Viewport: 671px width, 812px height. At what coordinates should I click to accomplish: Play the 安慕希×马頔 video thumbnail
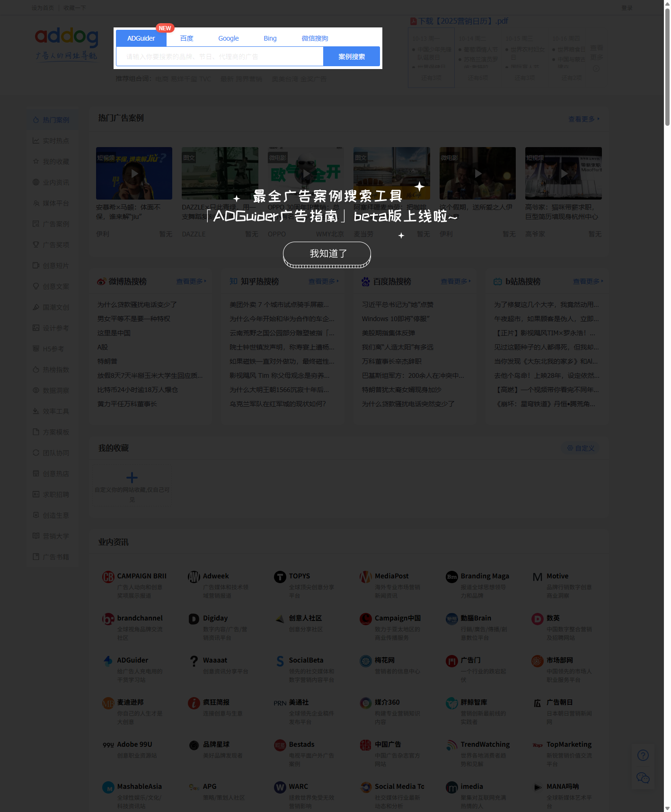pyautogui.click(x=134, y=173)
